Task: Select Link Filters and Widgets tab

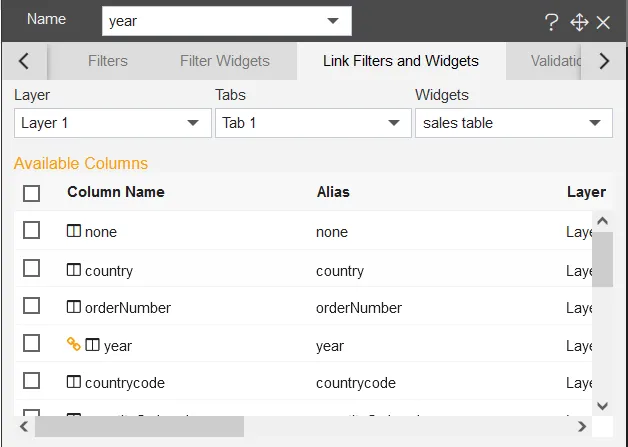Action: 401,61
